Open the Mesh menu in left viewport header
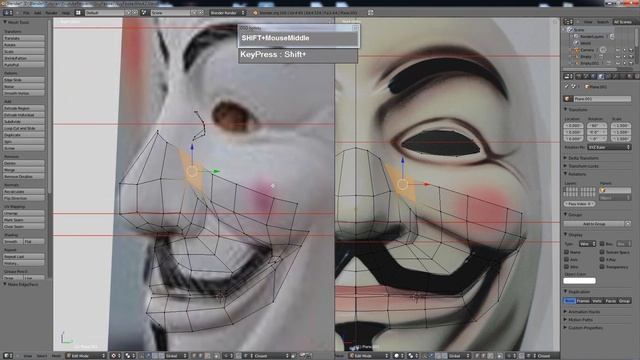The height and width of the screenshot is (360, 640). click(x=56, y=356)
